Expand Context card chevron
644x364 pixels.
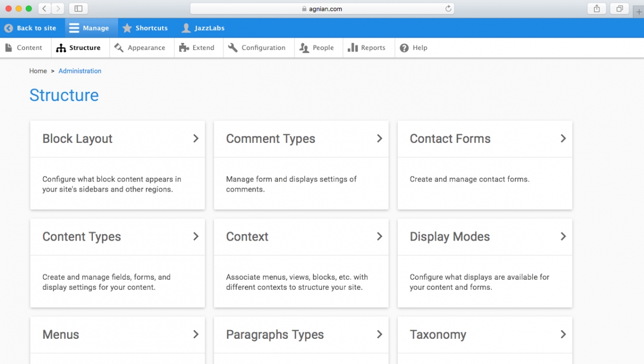379,236
